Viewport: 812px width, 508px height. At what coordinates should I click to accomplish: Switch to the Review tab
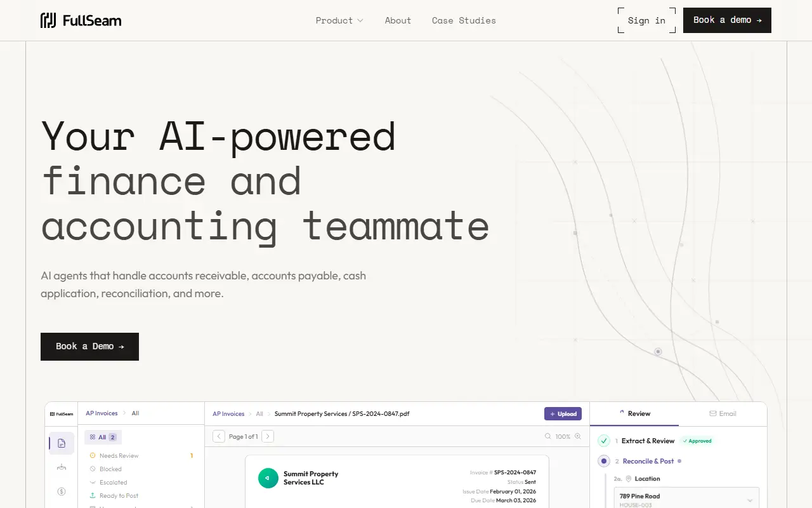tap(634, 413)
